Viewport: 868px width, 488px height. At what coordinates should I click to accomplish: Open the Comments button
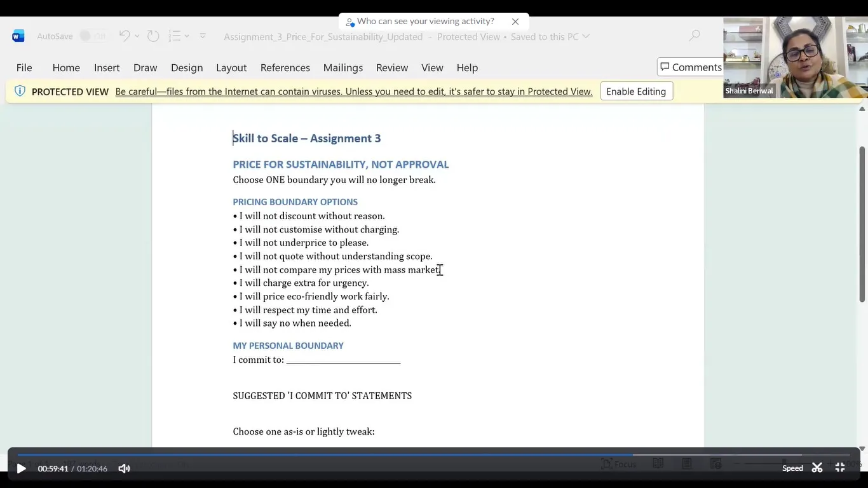coord(691,67)
